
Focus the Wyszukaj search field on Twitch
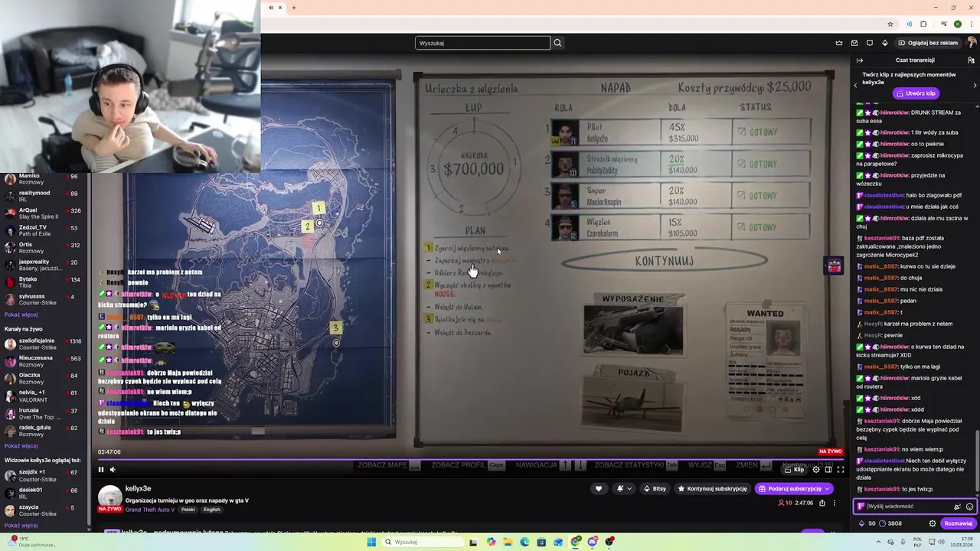(x=482, y=43)
